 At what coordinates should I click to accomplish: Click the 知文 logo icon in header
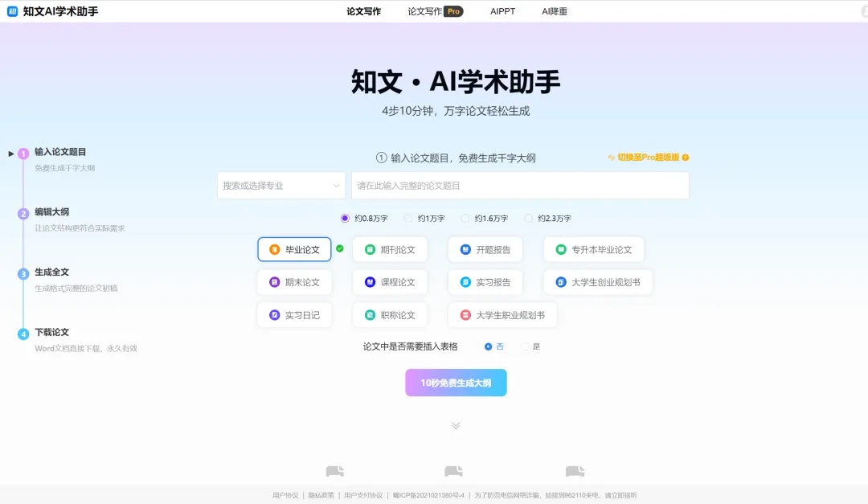coord(12,11)
